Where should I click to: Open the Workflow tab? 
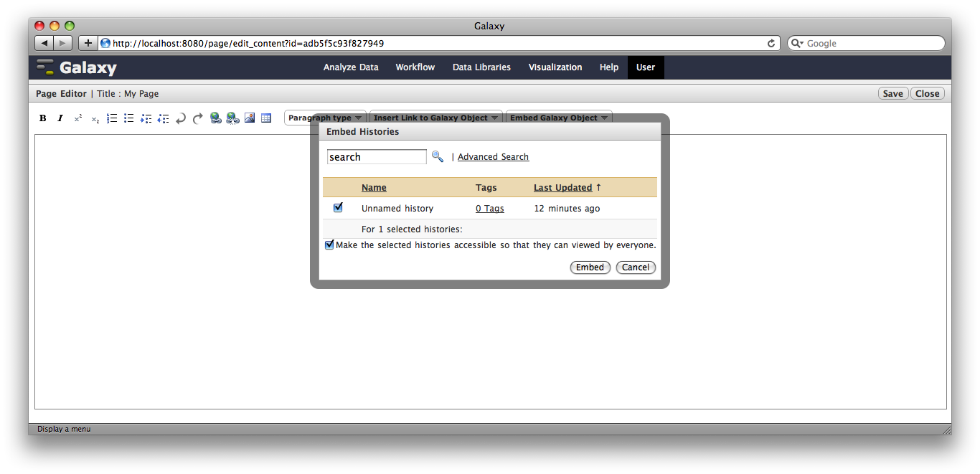pos(415,67)
